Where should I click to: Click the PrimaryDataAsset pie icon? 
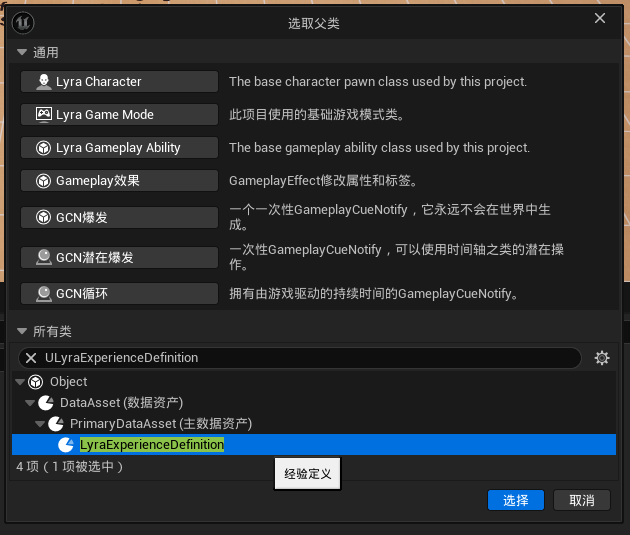tap(56, 424)
